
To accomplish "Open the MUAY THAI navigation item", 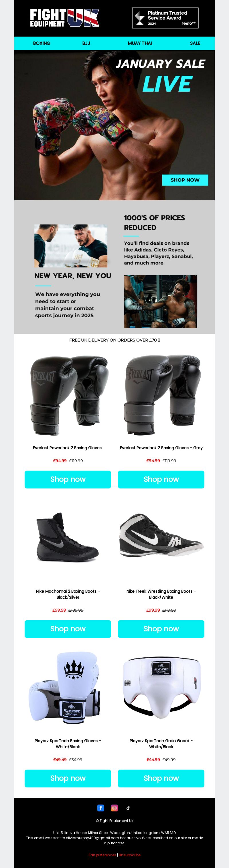I will (x=140, y=43).
